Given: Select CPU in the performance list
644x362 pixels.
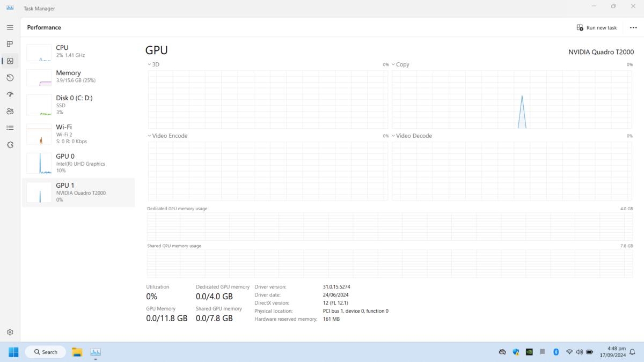Looking at the screenshot, I should tap(78, 52).
